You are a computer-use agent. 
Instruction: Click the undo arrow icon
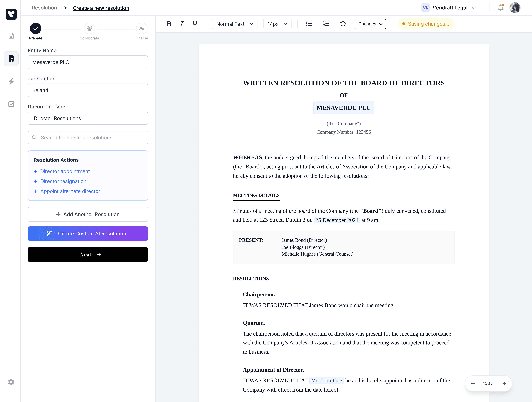click(343, 24)
